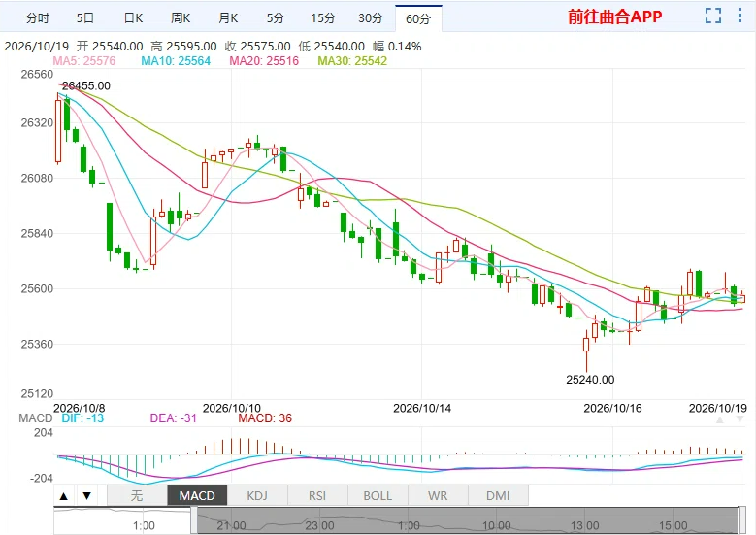Click the 26455.00 high price label
This screenshot has height=535, width=756.
pos(85,85)
